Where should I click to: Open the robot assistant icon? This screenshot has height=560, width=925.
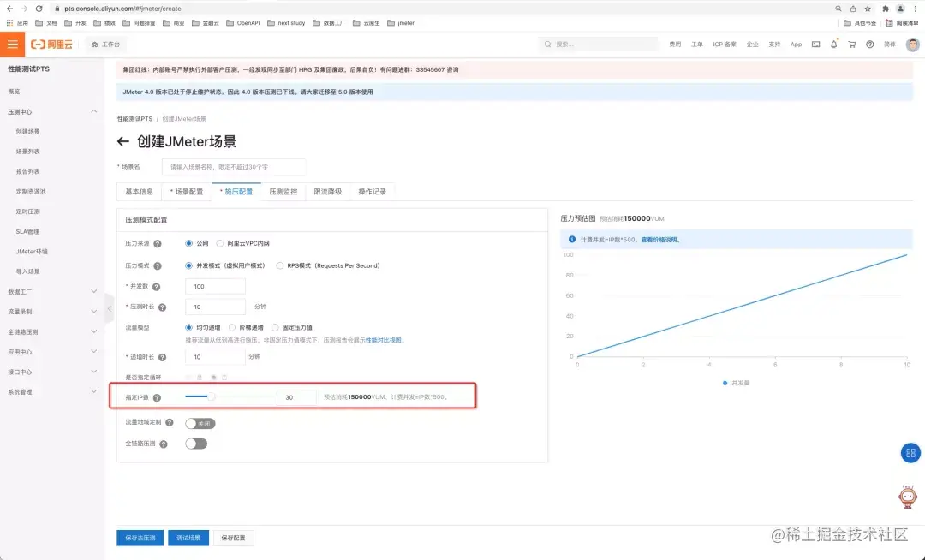coord(907,497)
